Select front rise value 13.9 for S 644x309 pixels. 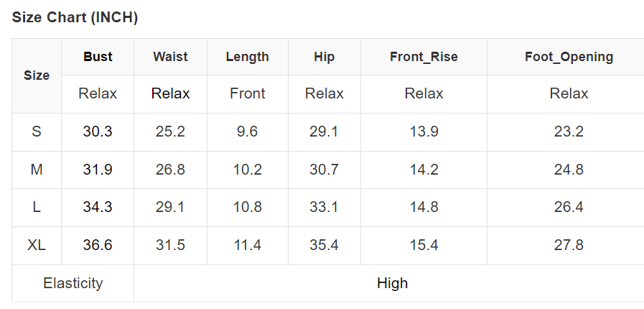point(424,132)
